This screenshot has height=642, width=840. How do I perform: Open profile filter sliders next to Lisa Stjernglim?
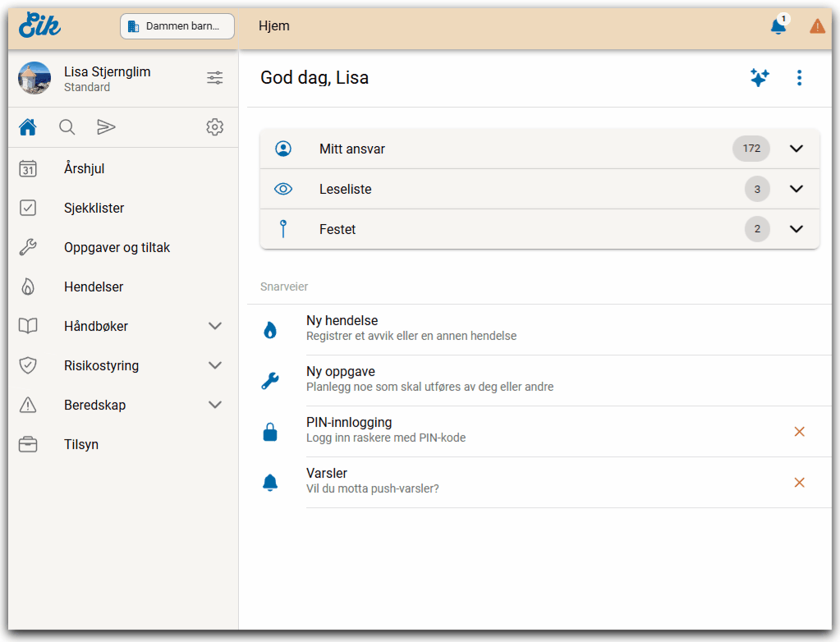[x=214, y=78]
